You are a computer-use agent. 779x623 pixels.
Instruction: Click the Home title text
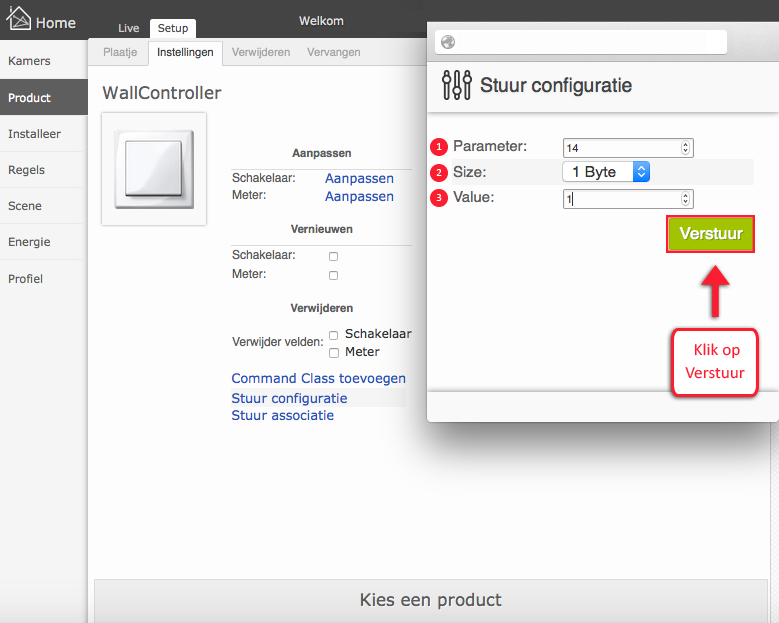point(56,23)
